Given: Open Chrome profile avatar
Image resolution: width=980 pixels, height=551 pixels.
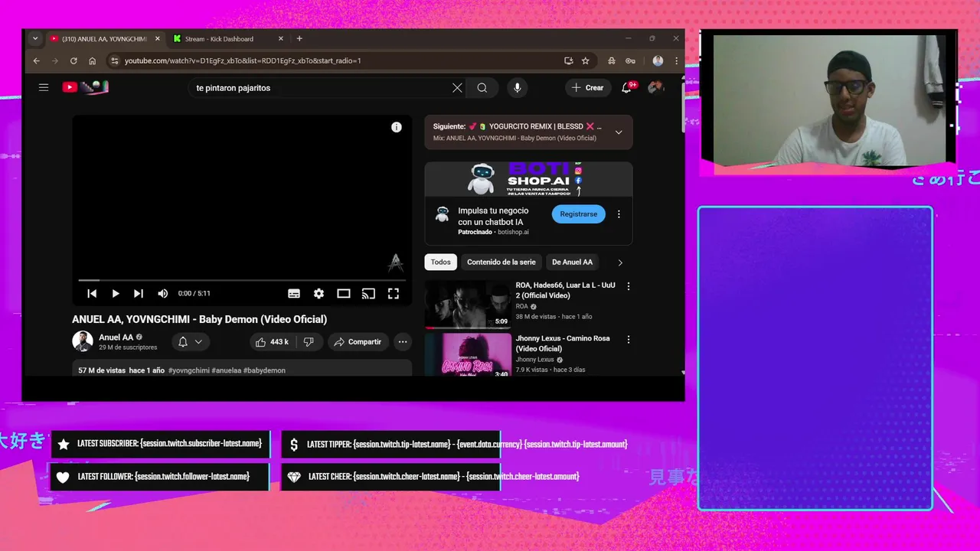Looking at the screenshot, I should (658, 60).
